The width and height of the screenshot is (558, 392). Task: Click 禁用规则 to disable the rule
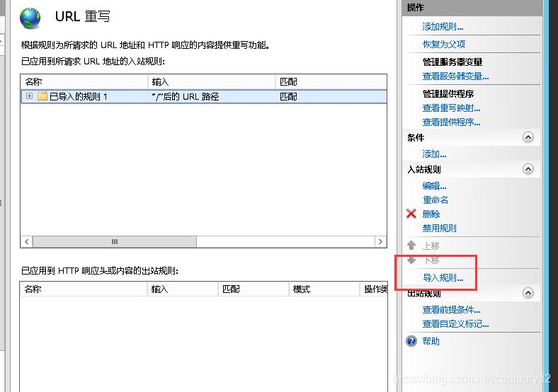[x=439, y=228]
